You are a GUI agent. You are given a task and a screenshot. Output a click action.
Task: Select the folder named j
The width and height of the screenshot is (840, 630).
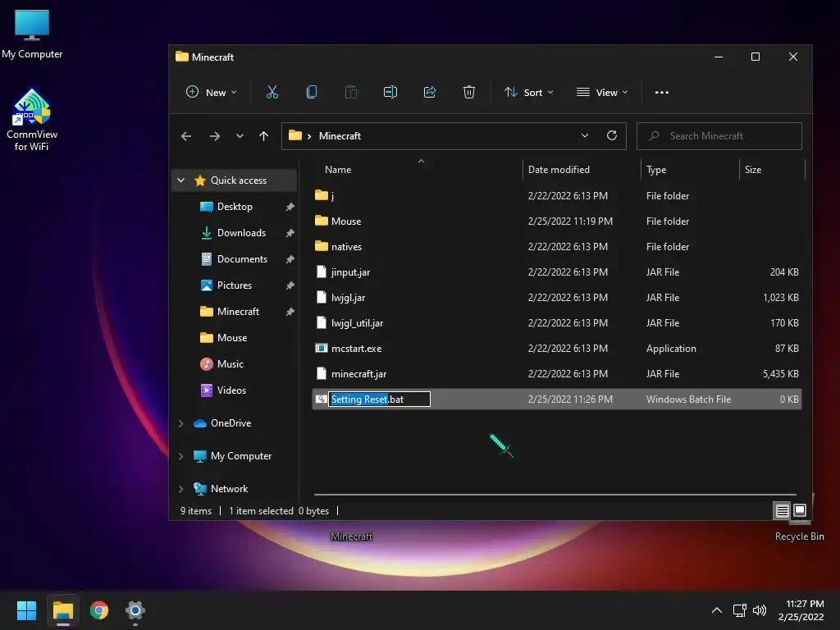click(x=557, y=195)
